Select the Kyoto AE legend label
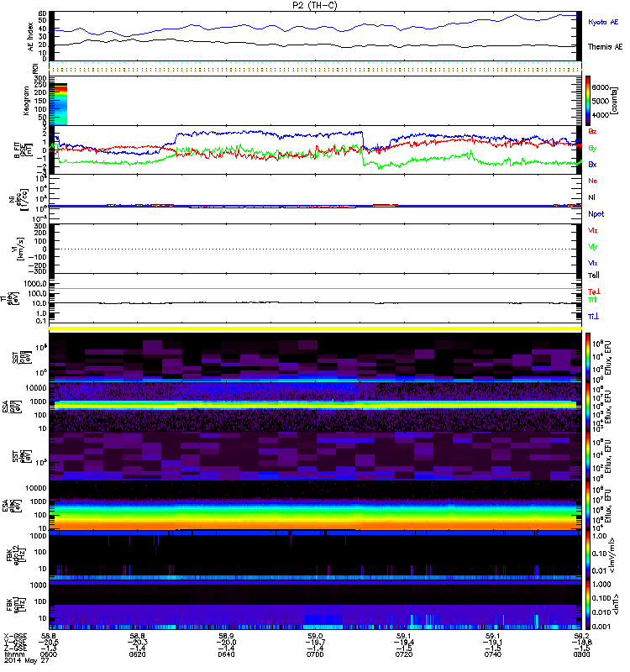The height and width of the screenshot is (672, 630). pos(604,22)
